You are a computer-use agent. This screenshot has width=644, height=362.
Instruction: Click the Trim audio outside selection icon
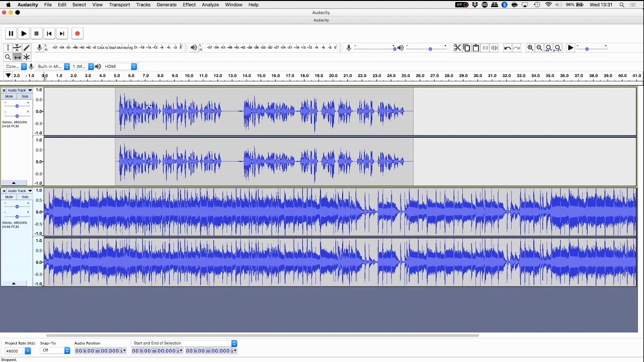[485, 48]
